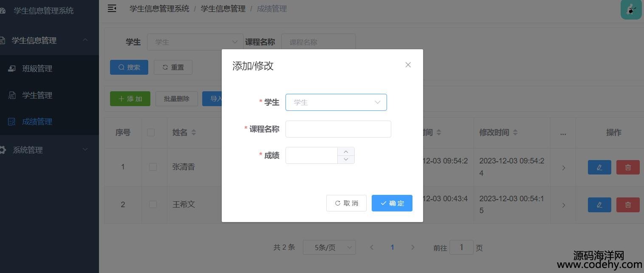Sort by 修改时间 column sort arrows
Viewport: 644px width, 273px height.
coord(515,132)
